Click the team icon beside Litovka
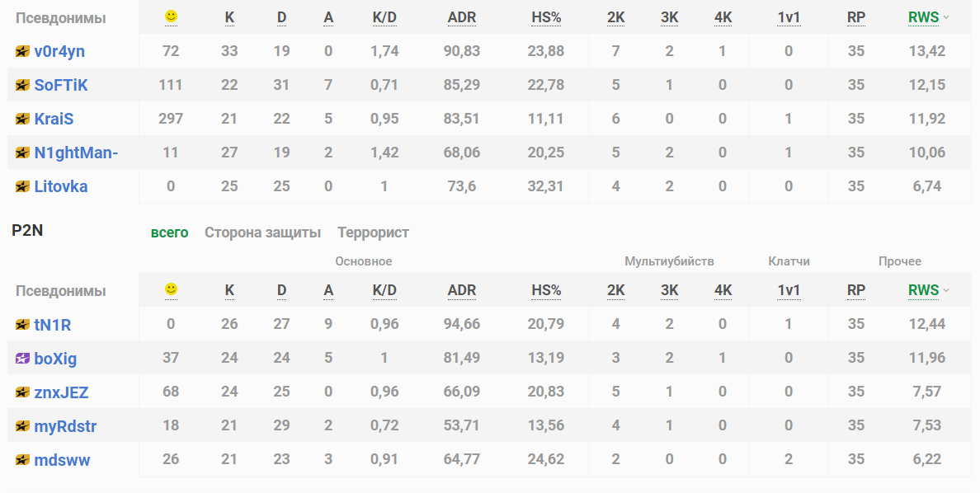Viewport: 980px width, 493px height. coord(22,186)
